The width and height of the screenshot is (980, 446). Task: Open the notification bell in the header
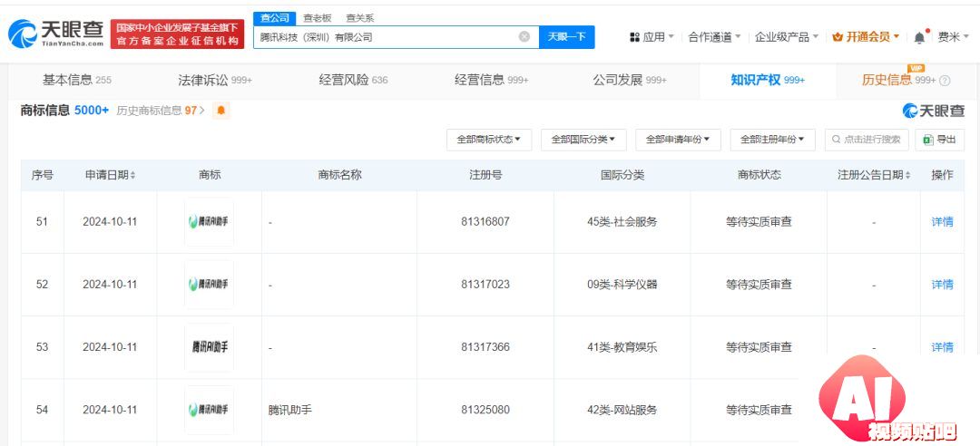click(918, 37)
